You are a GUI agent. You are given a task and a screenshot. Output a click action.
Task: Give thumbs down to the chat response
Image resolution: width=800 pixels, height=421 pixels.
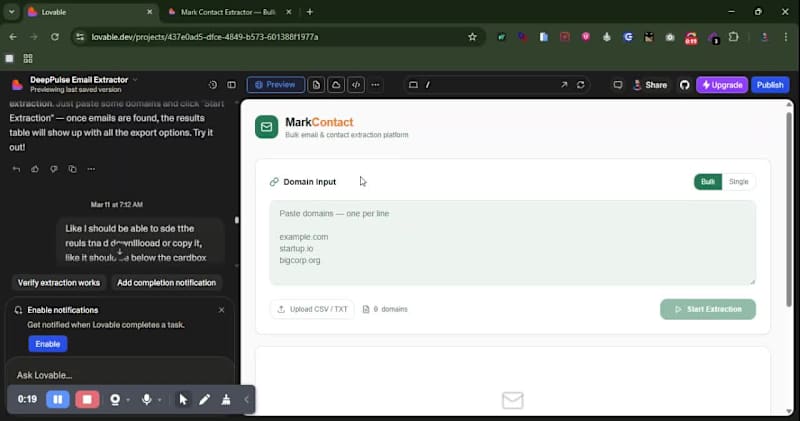click(54, 169)
